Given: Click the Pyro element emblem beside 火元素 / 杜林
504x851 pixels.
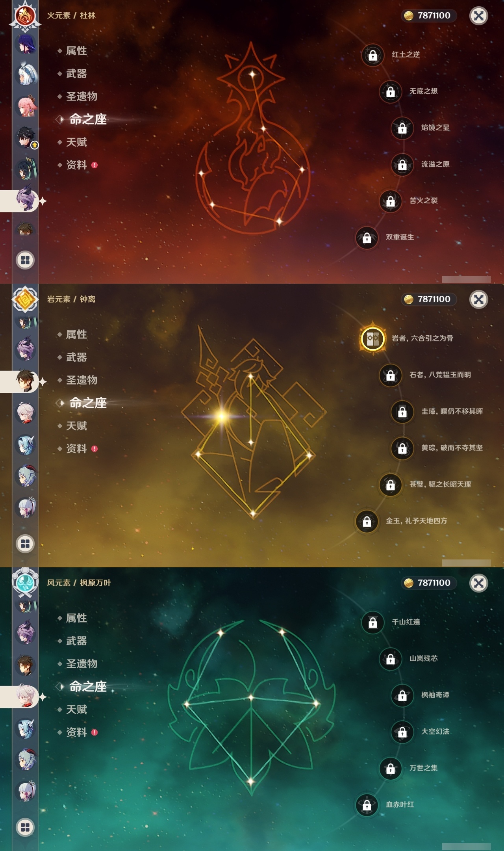Looking at the screenshot, I should [25, 16].
